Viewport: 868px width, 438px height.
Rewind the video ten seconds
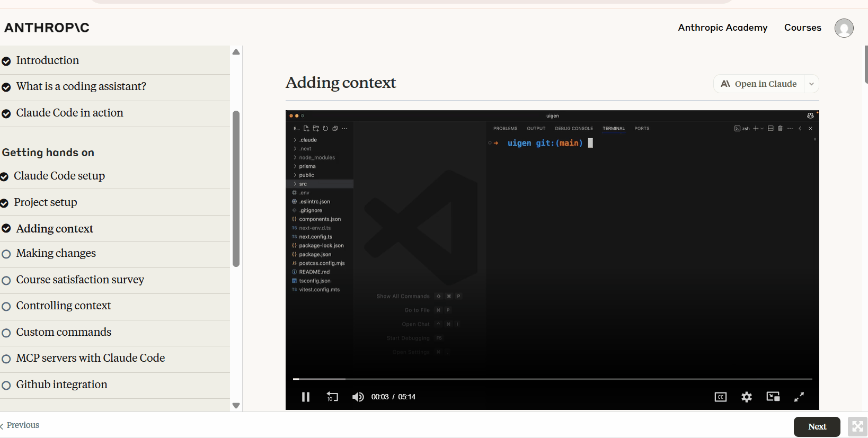pos(332,397)
